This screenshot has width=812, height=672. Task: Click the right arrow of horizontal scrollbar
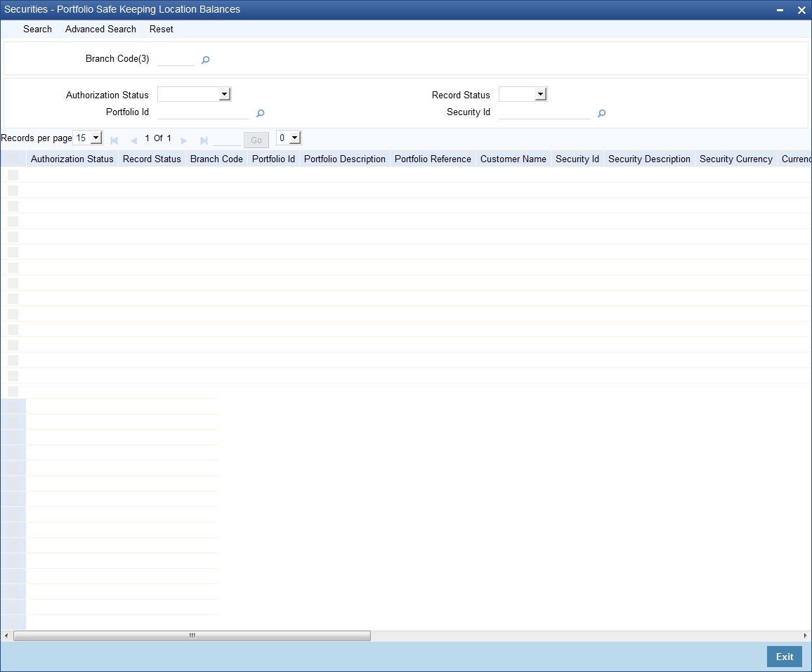805,635
